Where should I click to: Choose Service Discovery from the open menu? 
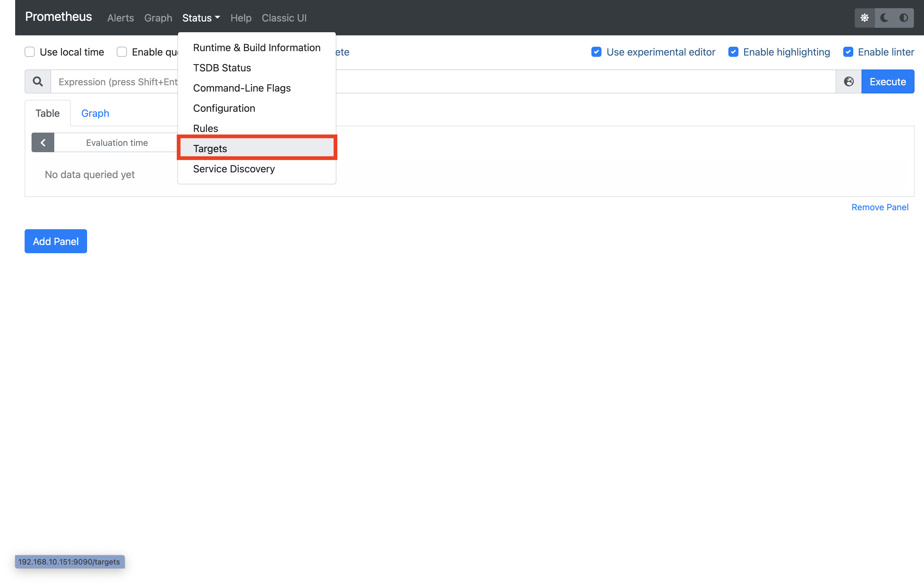pyautogui.click(x=234, y=169)
